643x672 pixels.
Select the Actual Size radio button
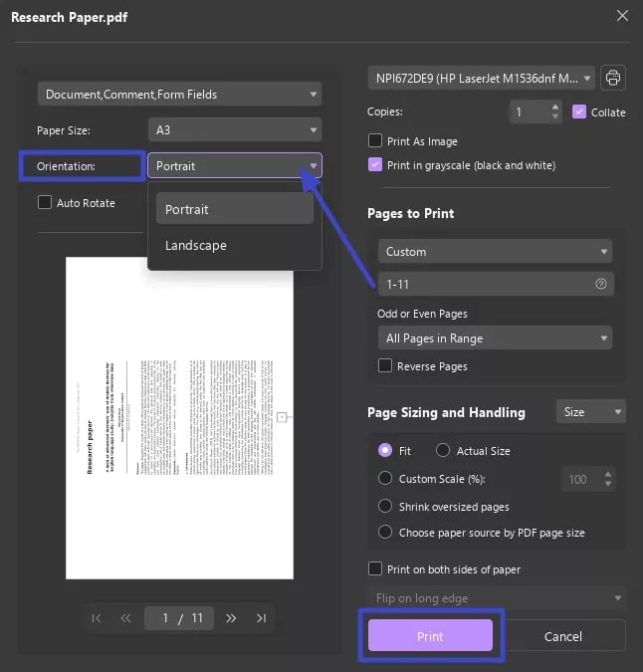click(x=443, y=451)
